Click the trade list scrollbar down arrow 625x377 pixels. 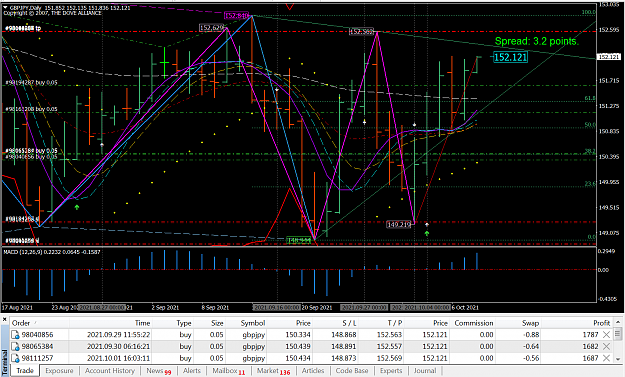(618, 359)
